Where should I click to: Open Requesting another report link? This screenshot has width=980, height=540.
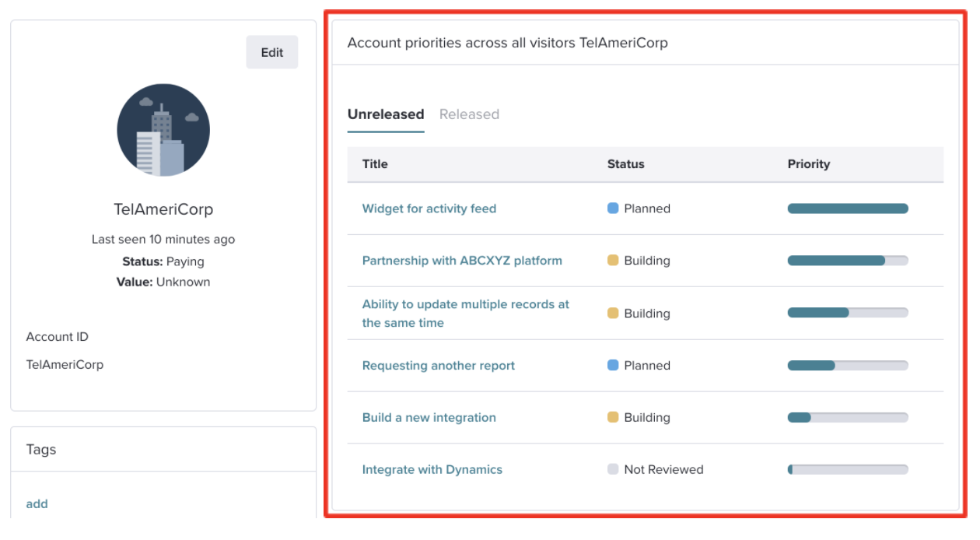pos(439,366)
